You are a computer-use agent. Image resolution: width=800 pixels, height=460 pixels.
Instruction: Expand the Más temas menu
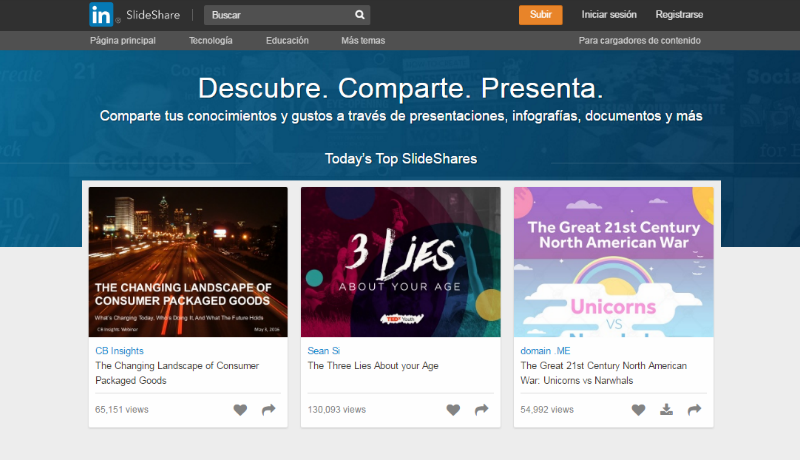(x=362, y=41)
